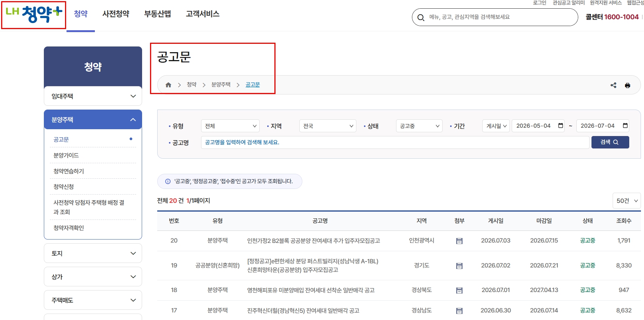Open attachment icon for notice 18
Viewport: 644px width, 320px height.
tap(459, 291)
